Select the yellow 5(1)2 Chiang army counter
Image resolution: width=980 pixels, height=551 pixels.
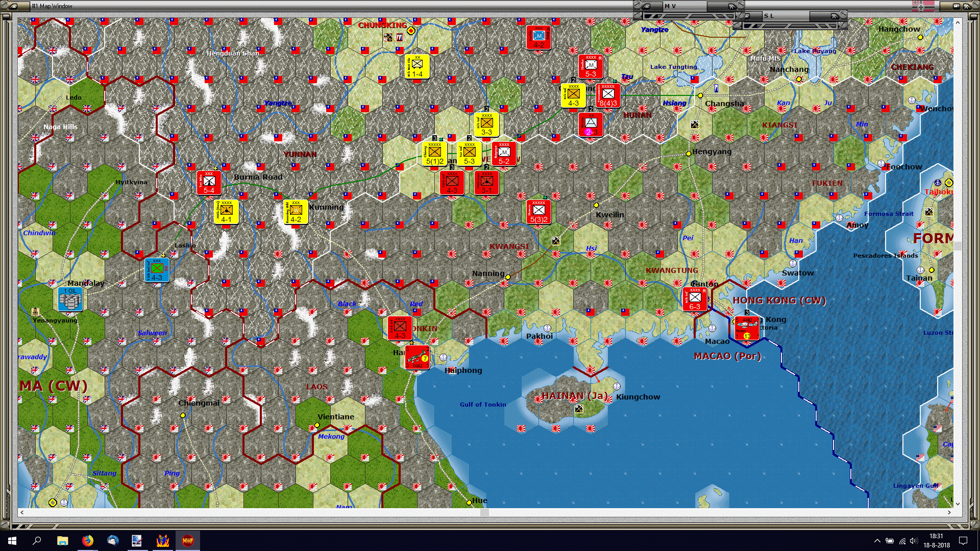pos(433,153)
